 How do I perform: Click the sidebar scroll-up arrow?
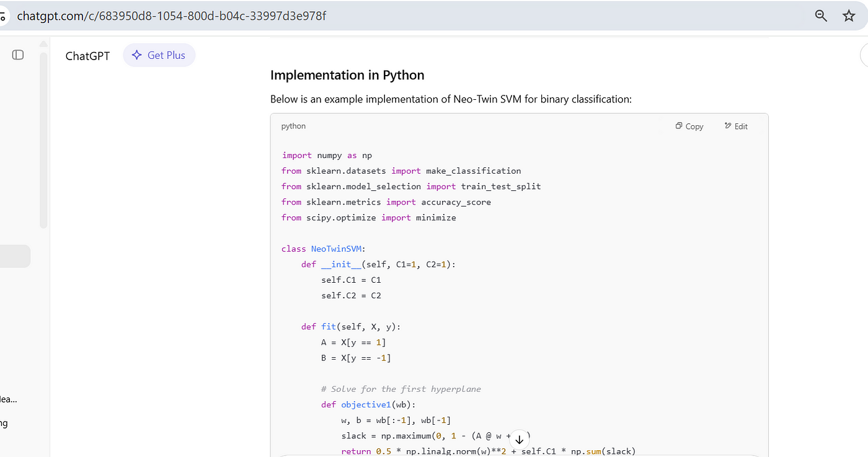click(x=43, y=44)
